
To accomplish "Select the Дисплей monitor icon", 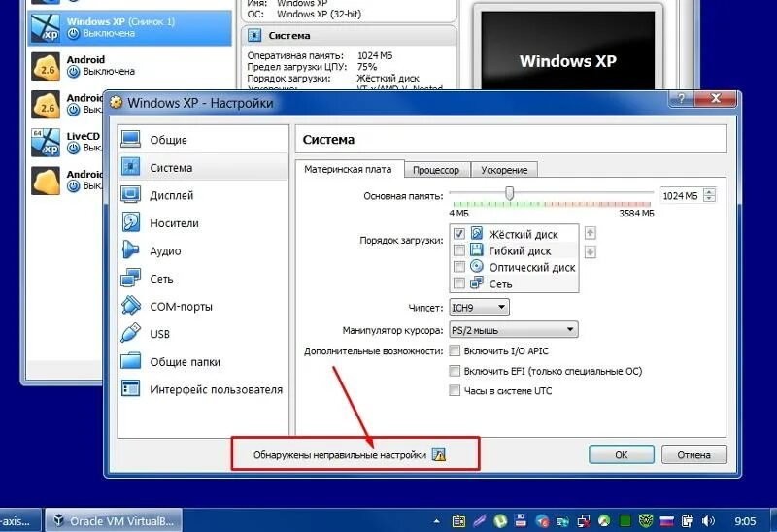I will [131, 195].
